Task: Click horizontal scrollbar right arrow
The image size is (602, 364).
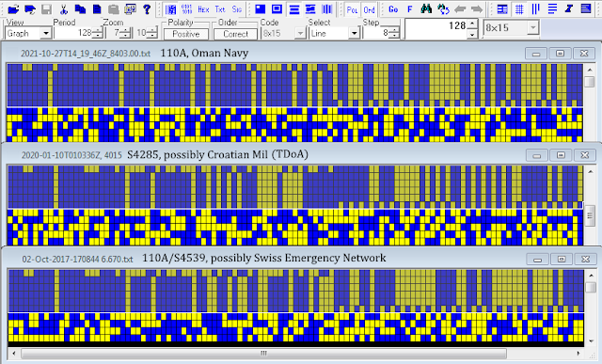Action: (578, 354)
